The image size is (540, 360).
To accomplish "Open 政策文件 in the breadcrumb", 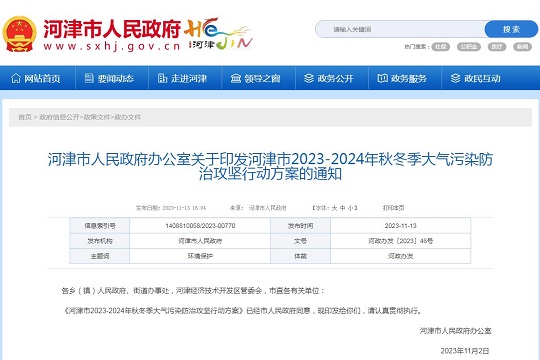I will tap(97, 117).
